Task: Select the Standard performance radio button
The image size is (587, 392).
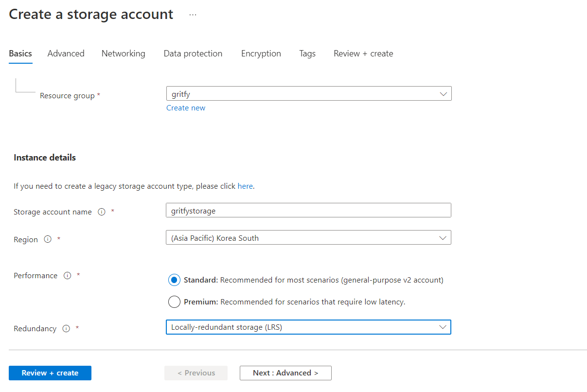Action: 174,280
